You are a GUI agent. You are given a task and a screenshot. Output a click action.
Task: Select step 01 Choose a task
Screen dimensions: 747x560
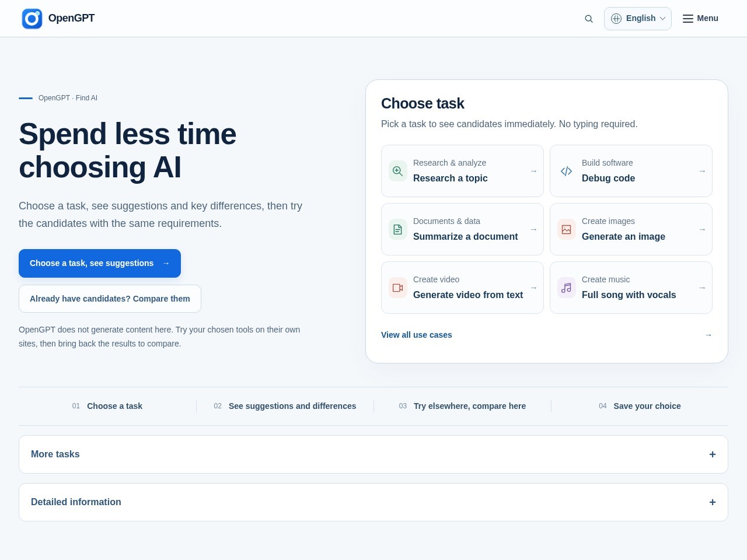point(107,406)
